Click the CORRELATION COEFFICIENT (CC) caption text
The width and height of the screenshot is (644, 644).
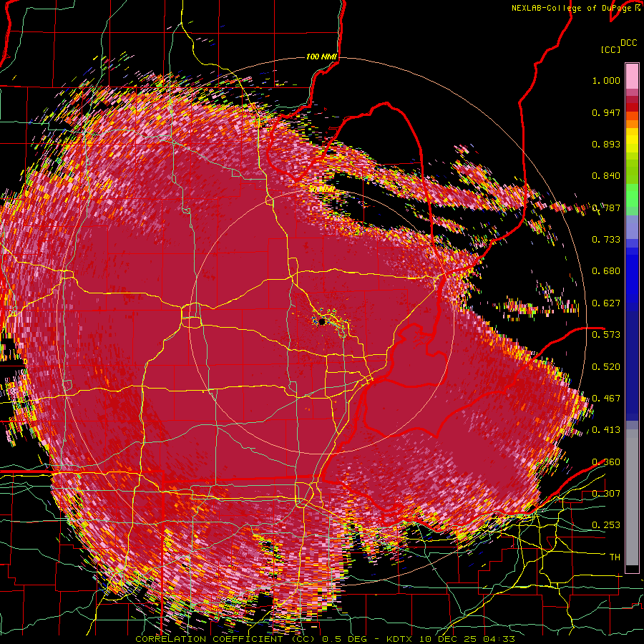click(225, 639)
